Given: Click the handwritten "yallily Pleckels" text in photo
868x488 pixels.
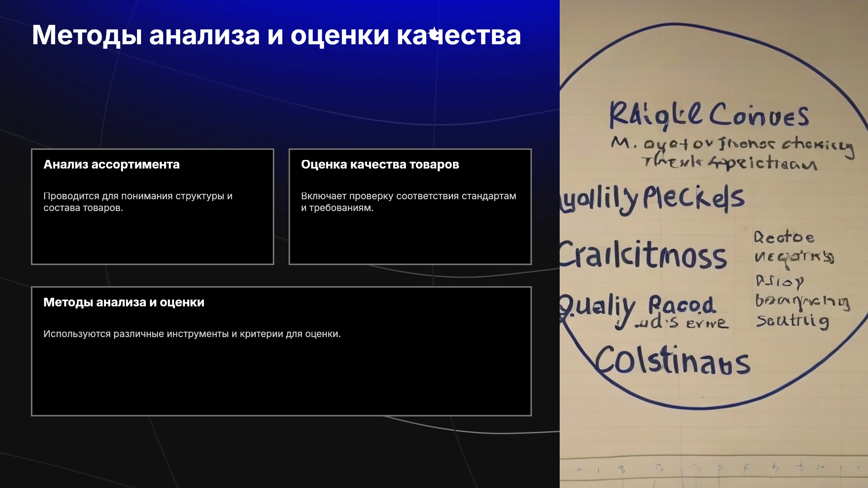Looking at the screenshot, I should (652, 199).
